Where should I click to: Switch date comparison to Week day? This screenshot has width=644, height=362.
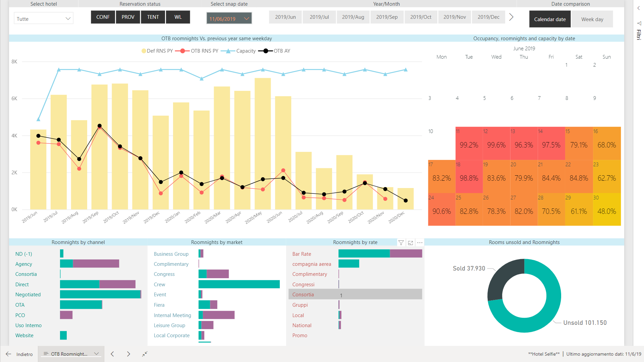(x=592, y=19)
